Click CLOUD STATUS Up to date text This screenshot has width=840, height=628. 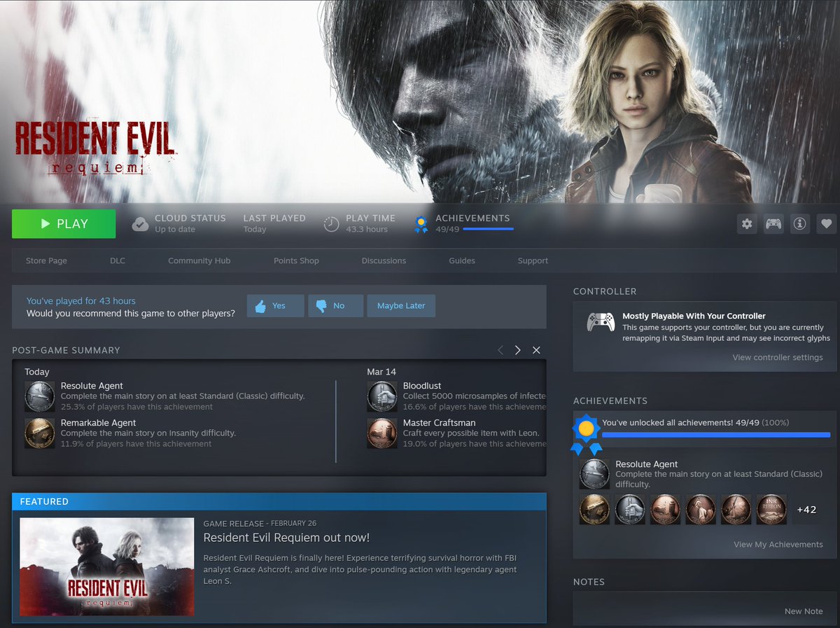(190, 223)
